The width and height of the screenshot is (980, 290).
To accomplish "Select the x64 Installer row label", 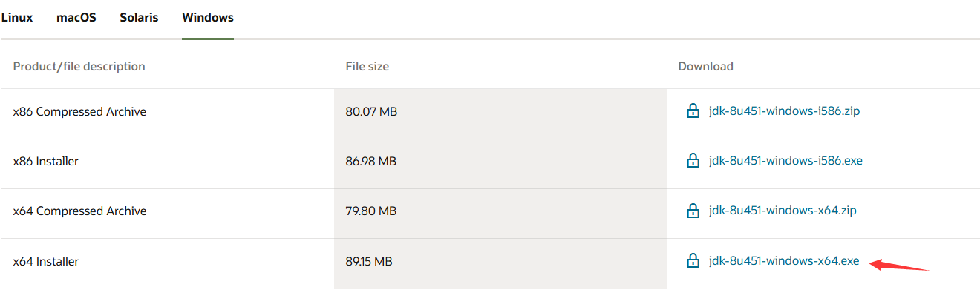I will point(46,262).
